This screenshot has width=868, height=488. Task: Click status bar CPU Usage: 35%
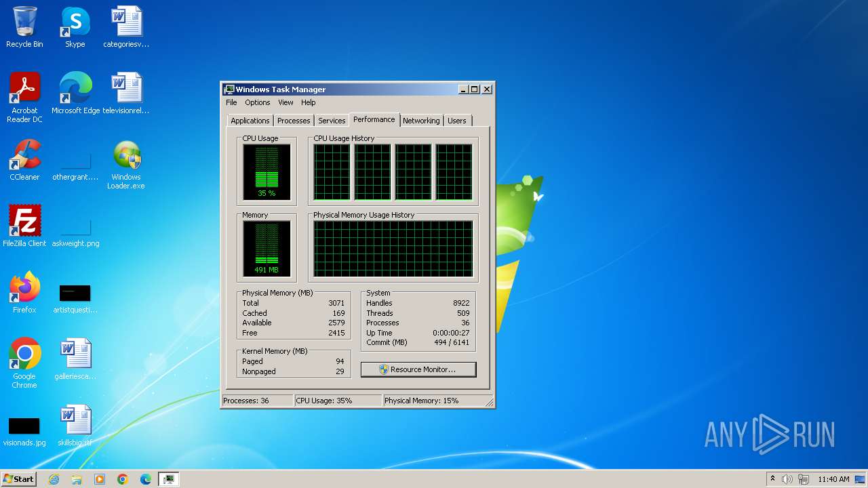[338, 401]
